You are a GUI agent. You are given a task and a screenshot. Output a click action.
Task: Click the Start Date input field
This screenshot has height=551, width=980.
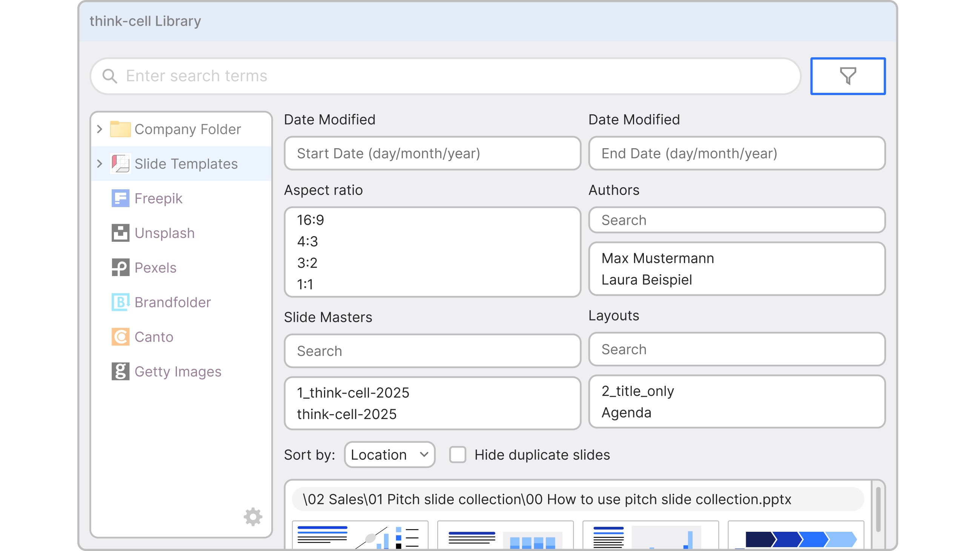432,153
